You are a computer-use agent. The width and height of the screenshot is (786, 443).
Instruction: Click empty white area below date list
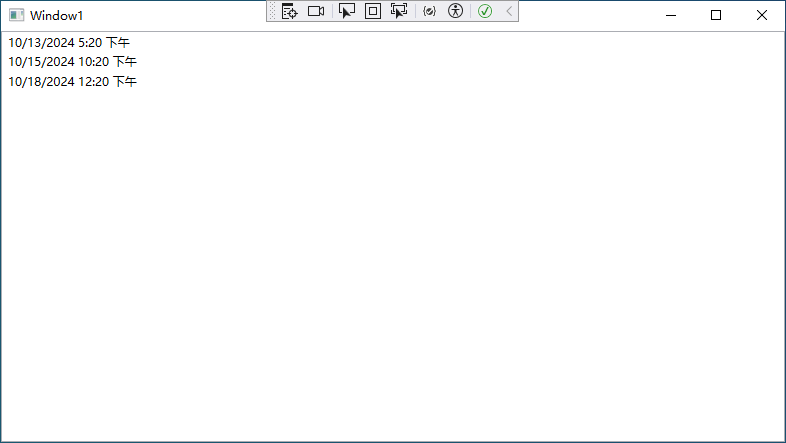point(390,260)
